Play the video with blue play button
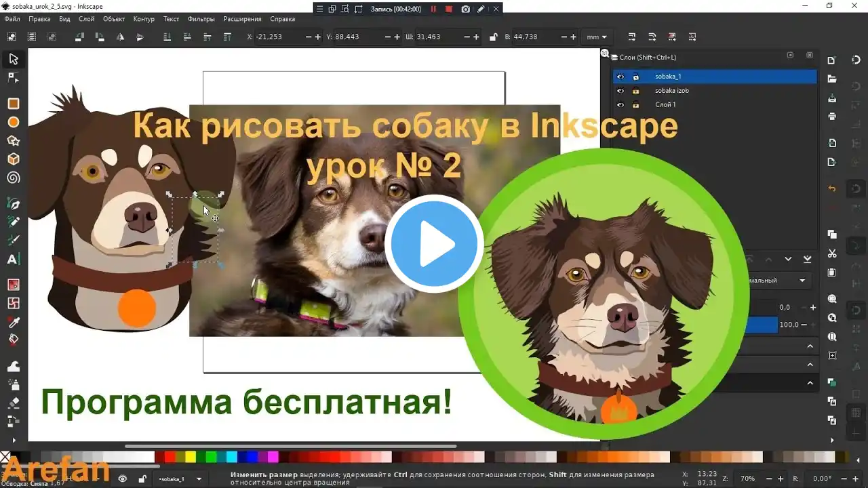The height and width of the screenshot is (488, 868). tap(434, 244)
